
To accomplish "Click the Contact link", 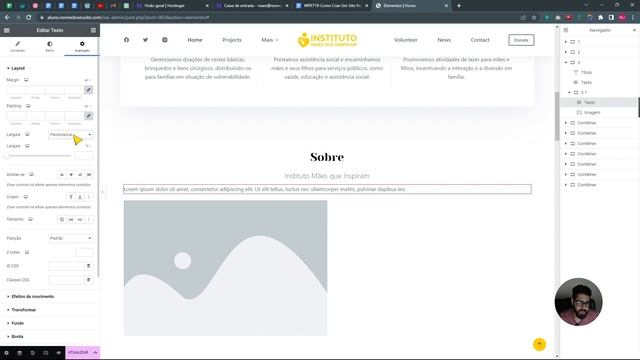I will 480,40.
